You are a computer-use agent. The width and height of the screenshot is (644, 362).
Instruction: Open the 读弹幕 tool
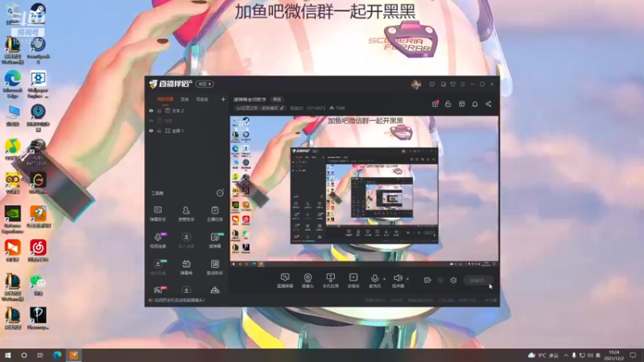point(214,241)
